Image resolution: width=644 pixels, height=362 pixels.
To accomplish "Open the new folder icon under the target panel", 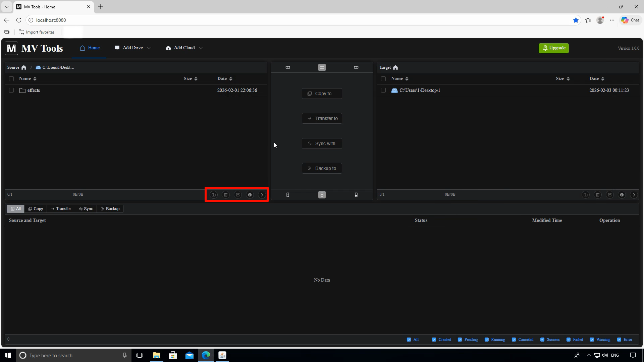I will 585,194.
